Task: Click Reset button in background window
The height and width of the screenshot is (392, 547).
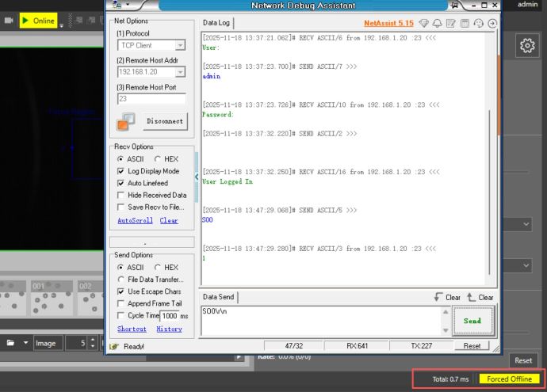Action: (x=523, y=360)
